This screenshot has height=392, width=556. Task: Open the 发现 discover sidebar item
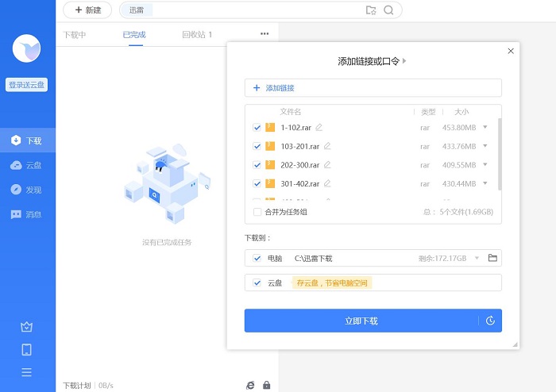[27, 190]
